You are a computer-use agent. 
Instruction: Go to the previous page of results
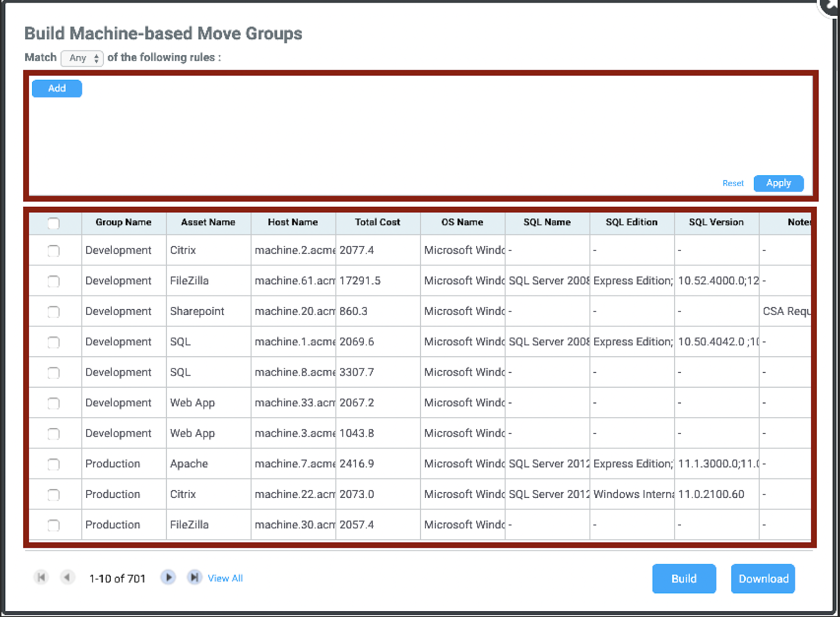[67, 578]
